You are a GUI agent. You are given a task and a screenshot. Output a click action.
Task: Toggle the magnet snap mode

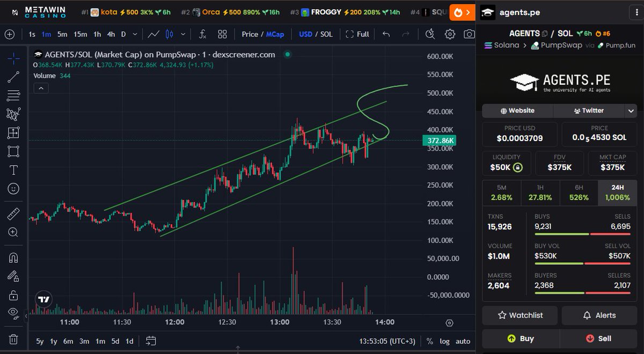[x=13, y=257]
